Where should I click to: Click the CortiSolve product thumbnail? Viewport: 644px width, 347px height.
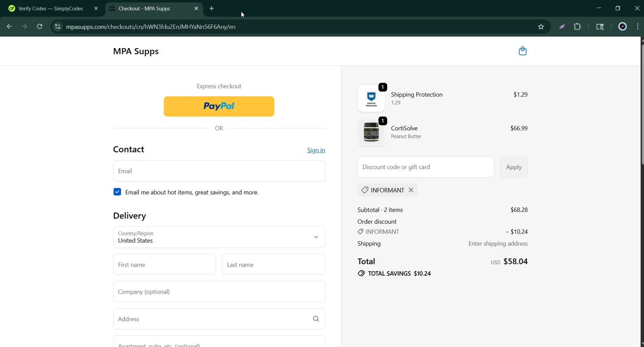click(x=371, y=132)
